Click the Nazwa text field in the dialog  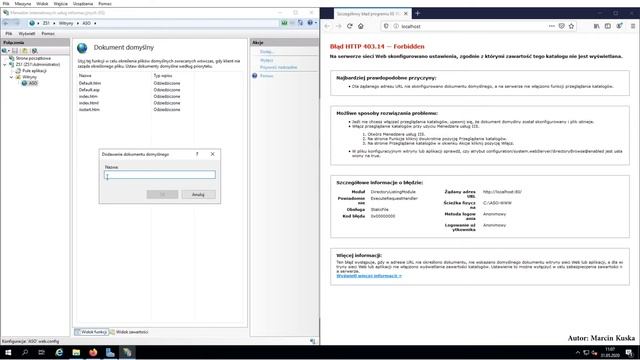[160, 175]
